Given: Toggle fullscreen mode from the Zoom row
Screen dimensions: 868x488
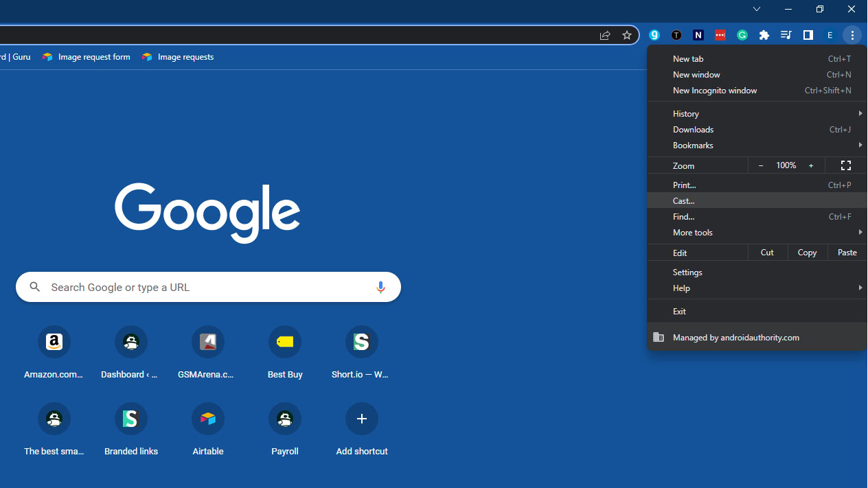Looking at the screenshot, I should coord(846,165).
